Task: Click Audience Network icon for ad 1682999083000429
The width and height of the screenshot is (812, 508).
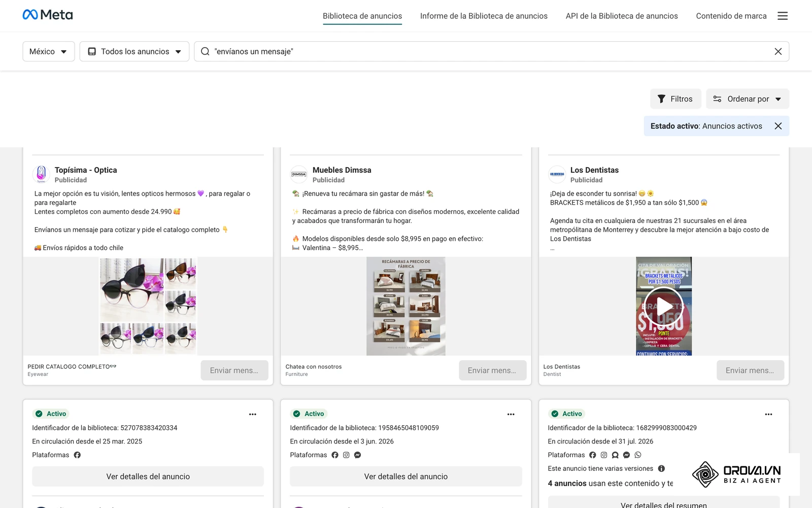Action: 615,455
